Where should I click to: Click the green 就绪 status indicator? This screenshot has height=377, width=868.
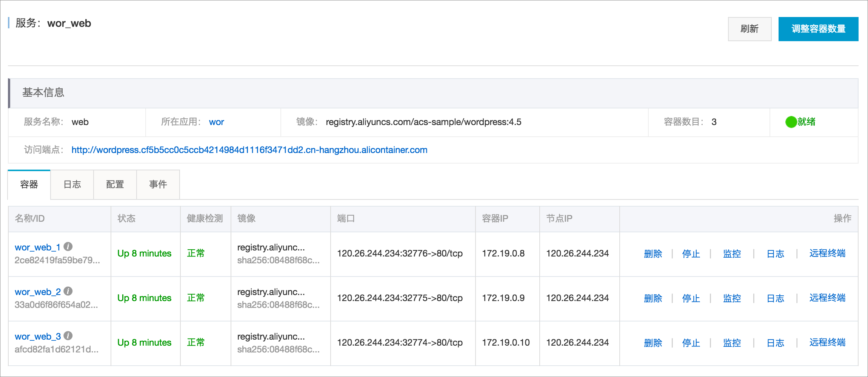click(x=800, y=122)
